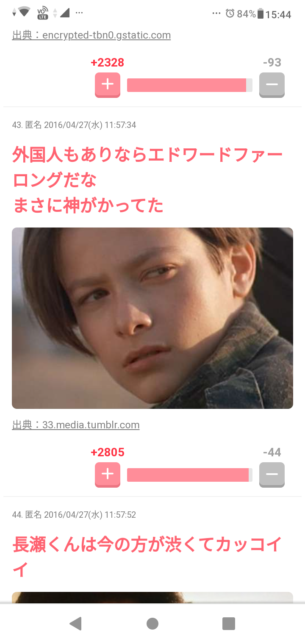The height and width of the screenshot is (644, 305).
Task: Tap the Android recent apps square icon
Action: (x=229, y=624)
